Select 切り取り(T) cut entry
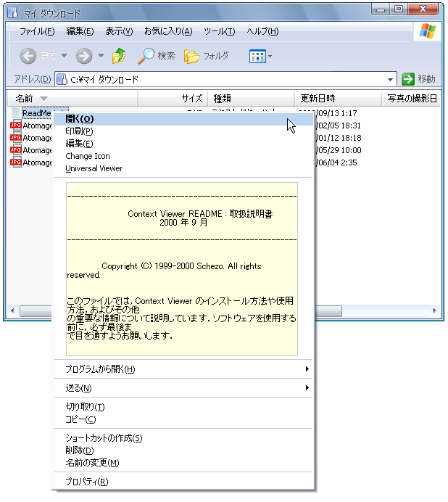Screen dimensions: 448x502 coord(183,407)
